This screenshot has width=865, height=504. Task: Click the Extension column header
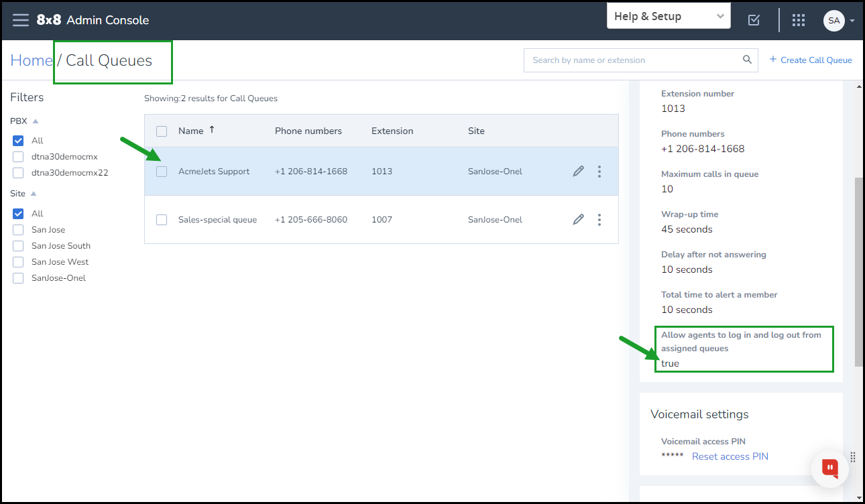(392, 131)
